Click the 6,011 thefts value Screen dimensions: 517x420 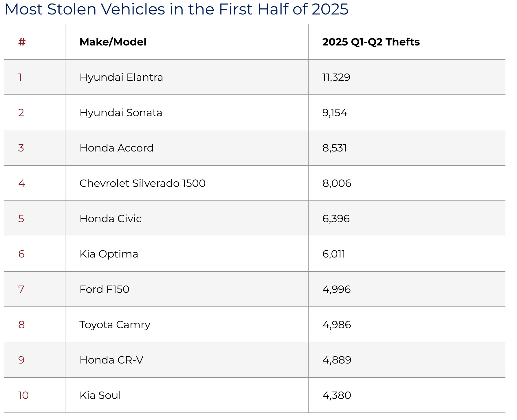pyautogui.click(x=334, y=254)
